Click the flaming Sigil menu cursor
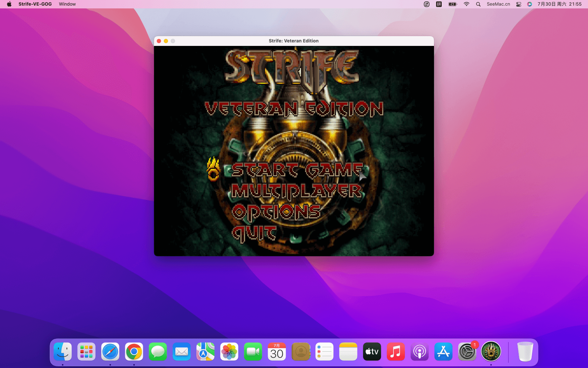Viewport: 588px width, 368px height. [213, 169]
